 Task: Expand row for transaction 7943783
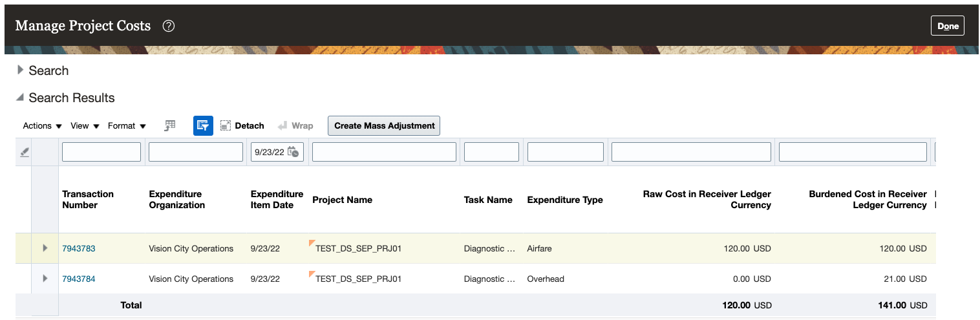pyautogui.click(x=45, y=248)
